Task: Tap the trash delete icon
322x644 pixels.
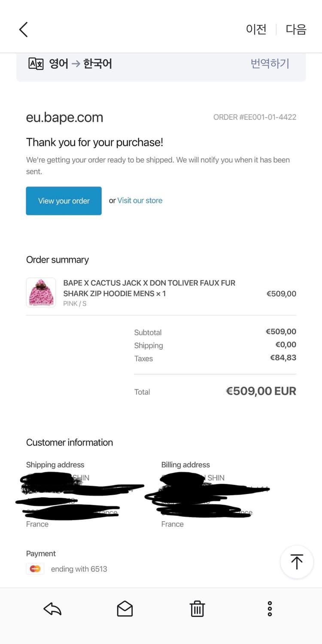Action: 197,609
